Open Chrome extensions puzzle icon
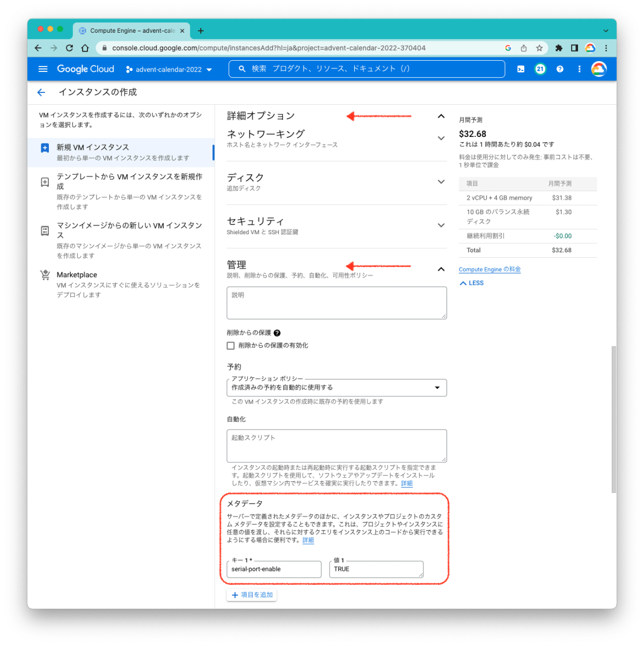 point(559,48)
